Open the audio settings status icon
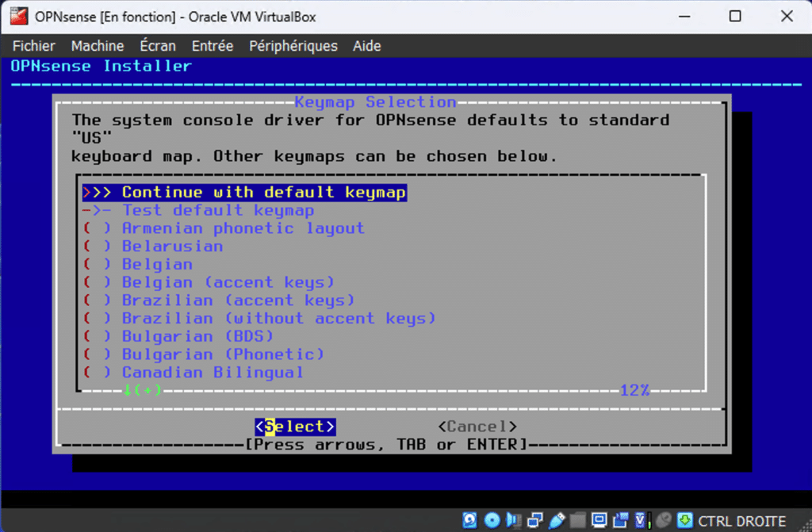The image size is (812, 532). pyautogui.click(x=513, y=520)
